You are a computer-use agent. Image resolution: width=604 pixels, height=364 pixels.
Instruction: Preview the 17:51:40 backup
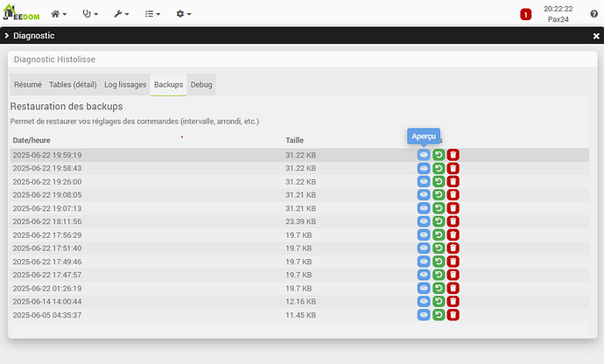424,248
